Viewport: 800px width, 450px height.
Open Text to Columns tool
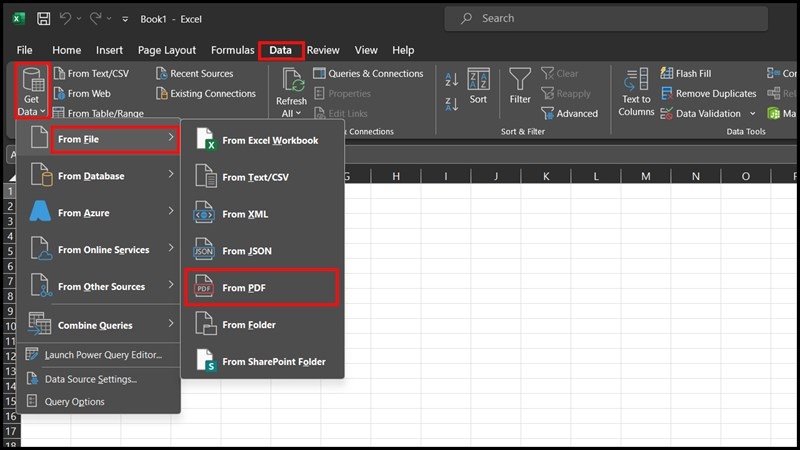point(636,92)
